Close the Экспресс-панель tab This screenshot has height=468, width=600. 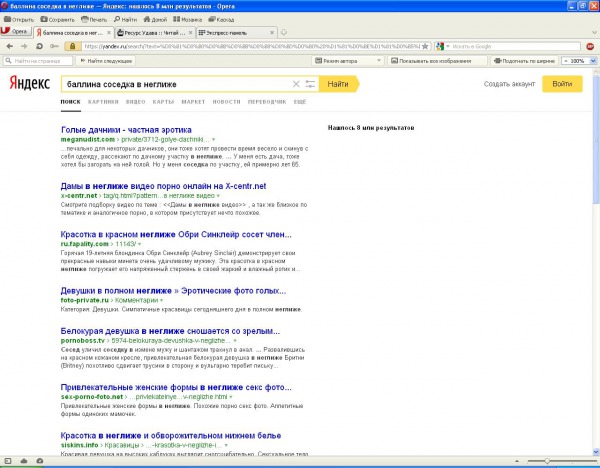272,33
